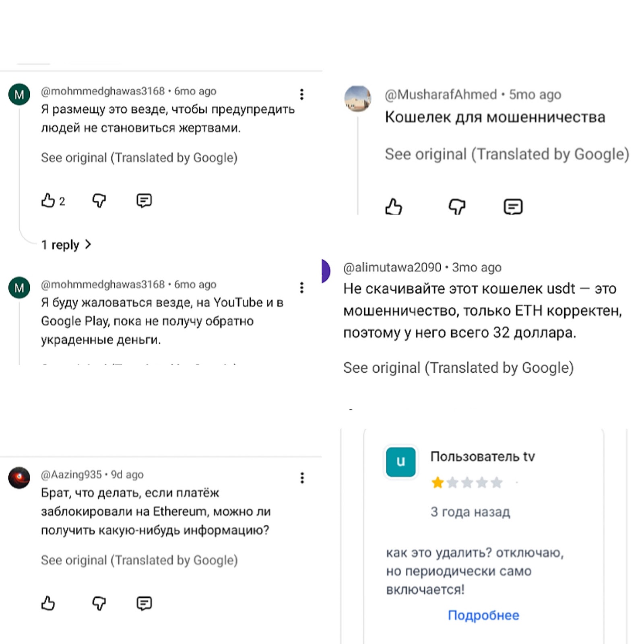Click the one-star rating on tv user review

point(438,482)
